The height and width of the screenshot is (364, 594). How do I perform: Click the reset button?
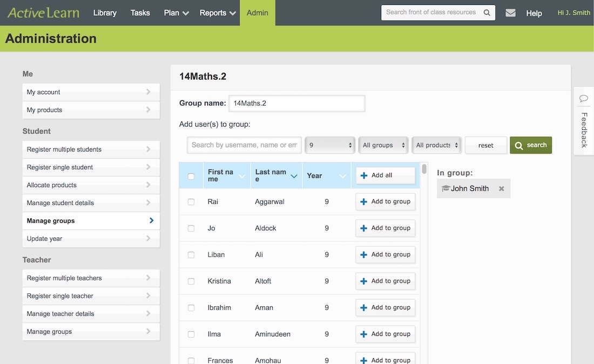pyautogui.click(x=485, y=145)
